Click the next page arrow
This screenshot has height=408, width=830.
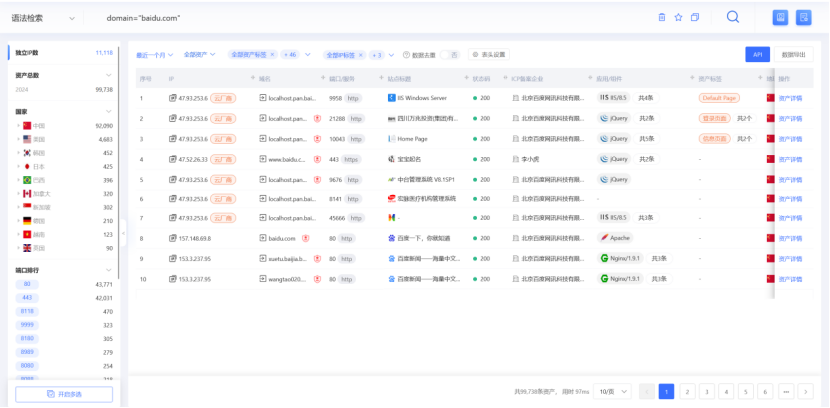pos(806,392)
